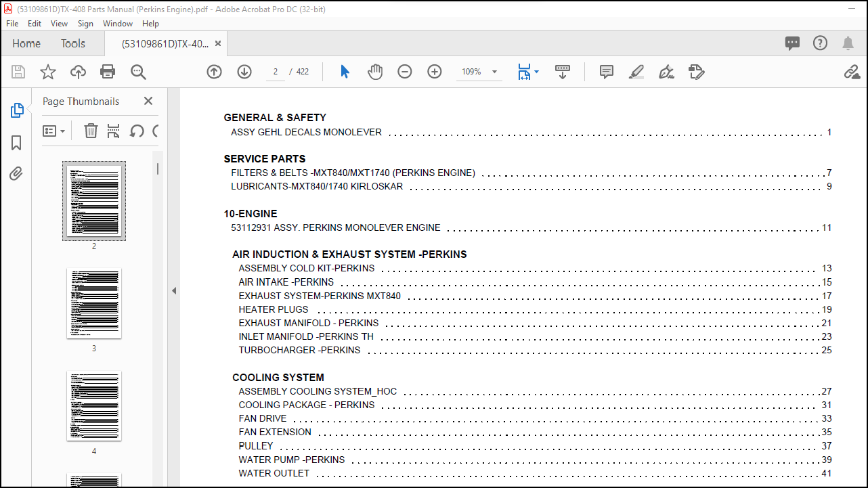The width and height of the screenshot is (868, 488).
Task: Click the scrolling mode keyboard icon
Action: click(x=562, y=72)
